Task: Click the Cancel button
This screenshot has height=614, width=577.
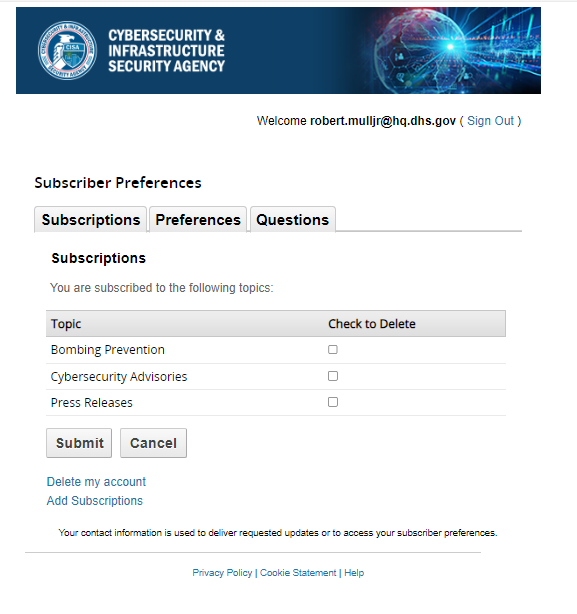Action: [153, 443]
